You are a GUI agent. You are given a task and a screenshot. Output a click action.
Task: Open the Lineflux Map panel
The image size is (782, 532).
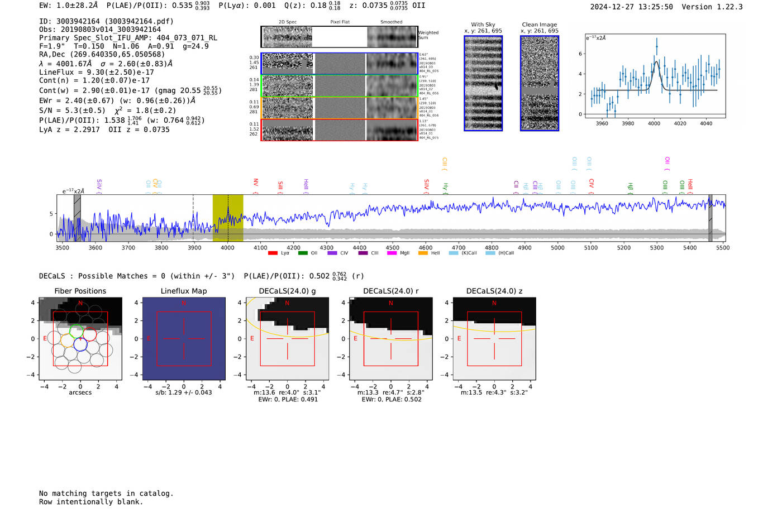184,338
